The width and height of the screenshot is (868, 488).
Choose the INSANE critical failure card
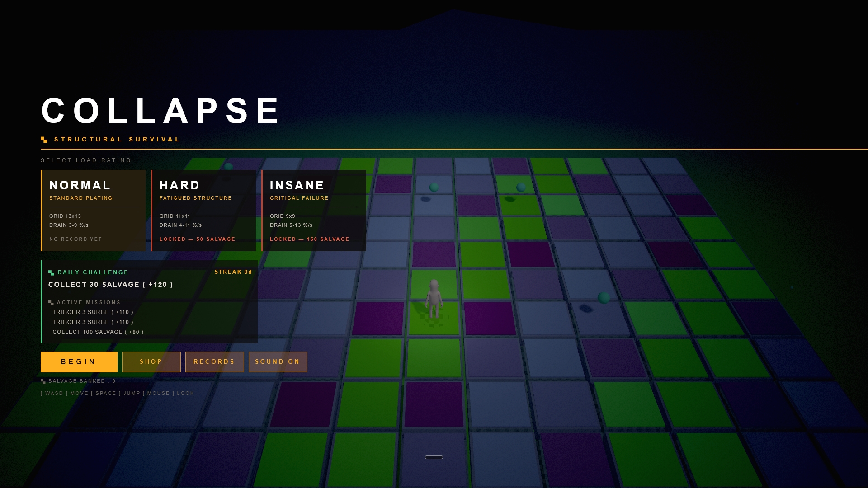[314, 211]
